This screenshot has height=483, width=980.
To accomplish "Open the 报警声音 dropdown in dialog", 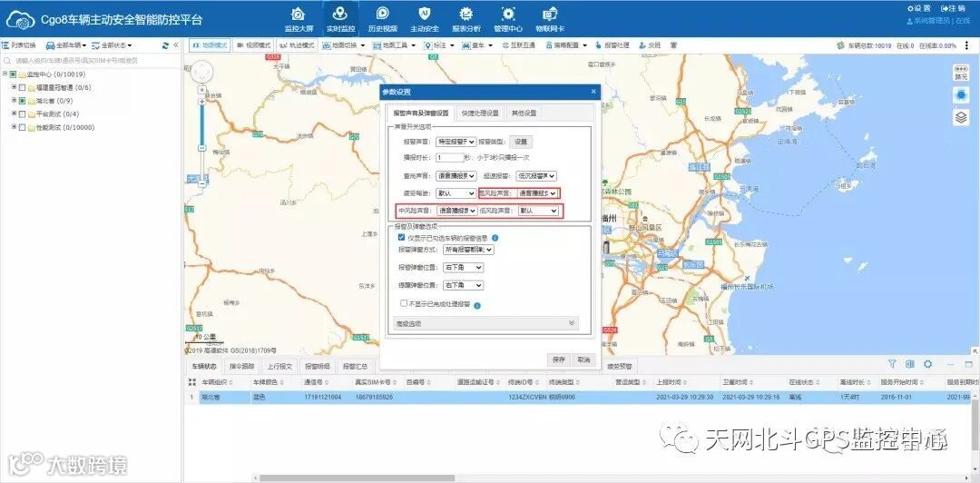I will (456, 142).
